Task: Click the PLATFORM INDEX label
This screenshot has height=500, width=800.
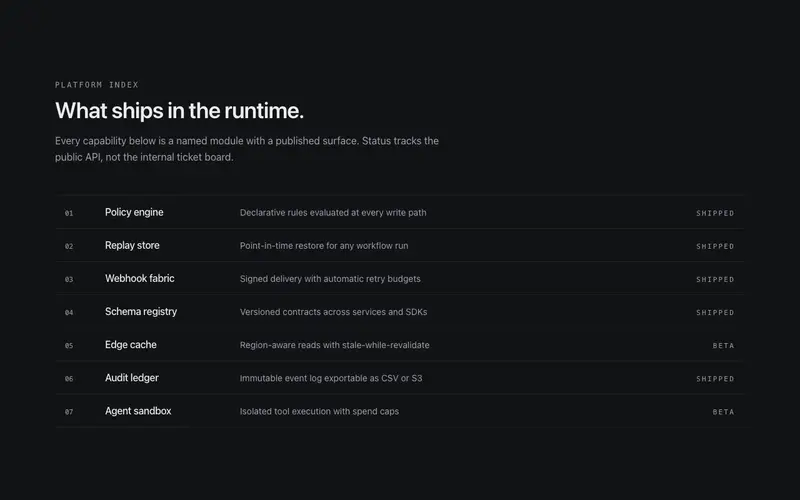Action: (96, 85)
